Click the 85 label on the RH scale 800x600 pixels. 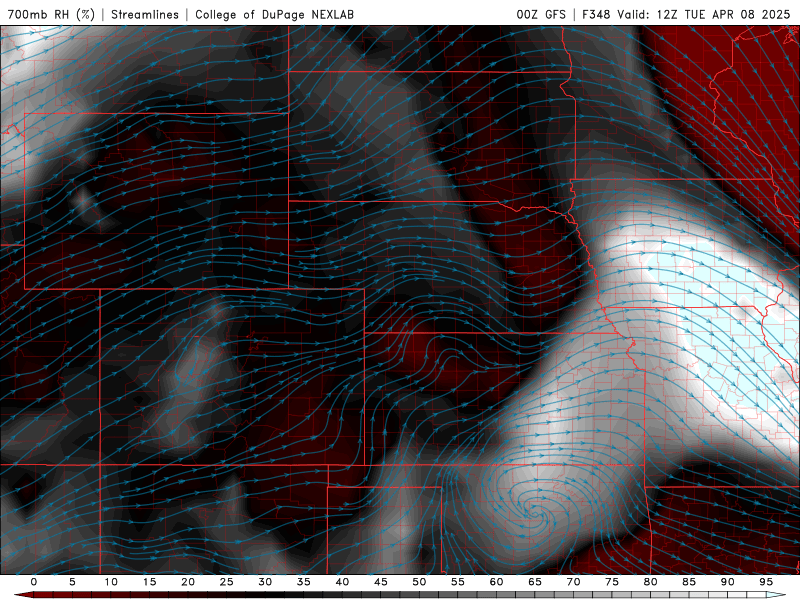click(689, 582)
